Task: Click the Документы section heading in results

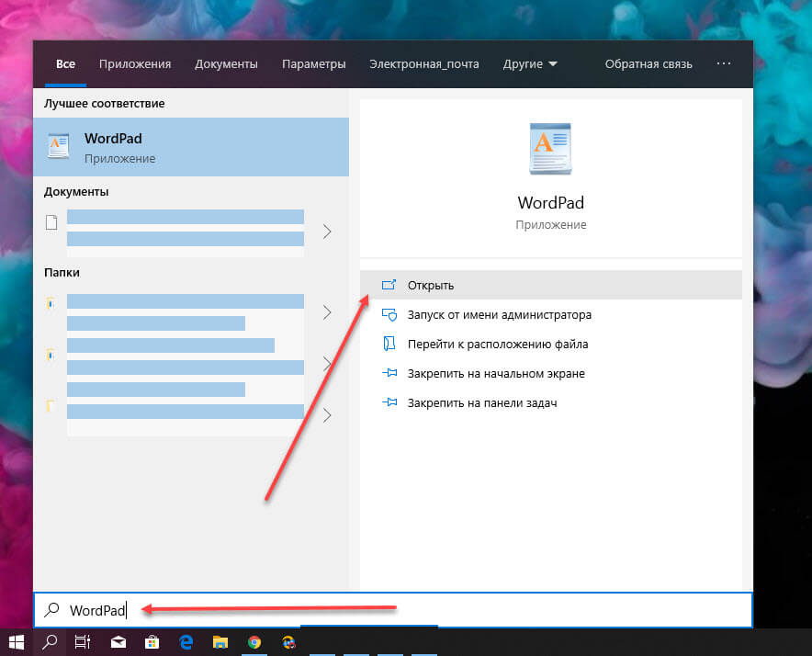Action: tap(76, 192)
